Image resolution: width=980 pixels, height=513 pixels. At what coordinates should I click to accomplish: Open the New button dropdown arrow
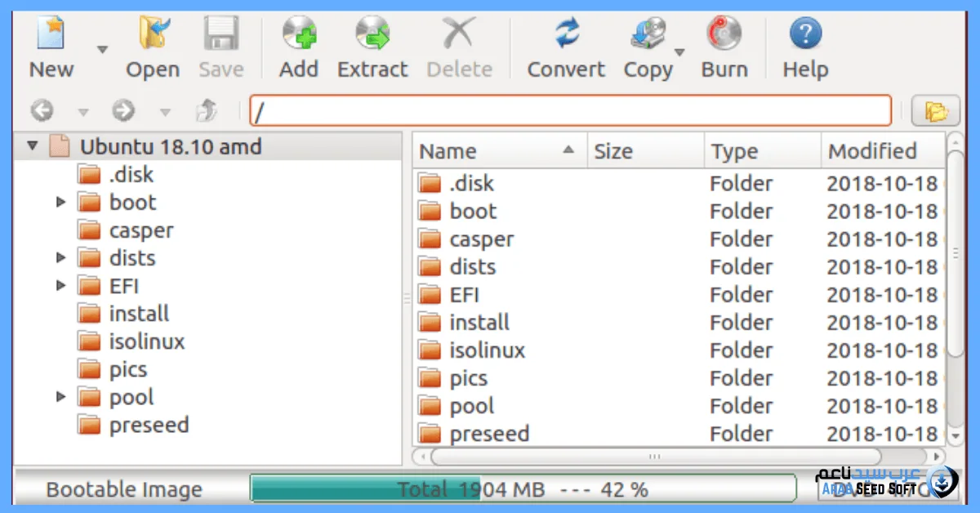click(x=102, y=50)
